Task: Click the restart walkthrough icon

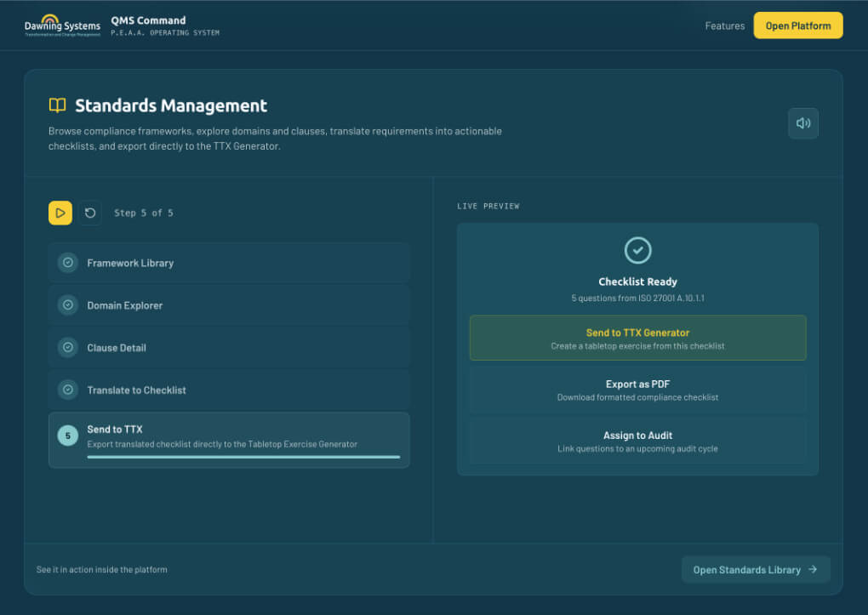Action: click(90, 213)
